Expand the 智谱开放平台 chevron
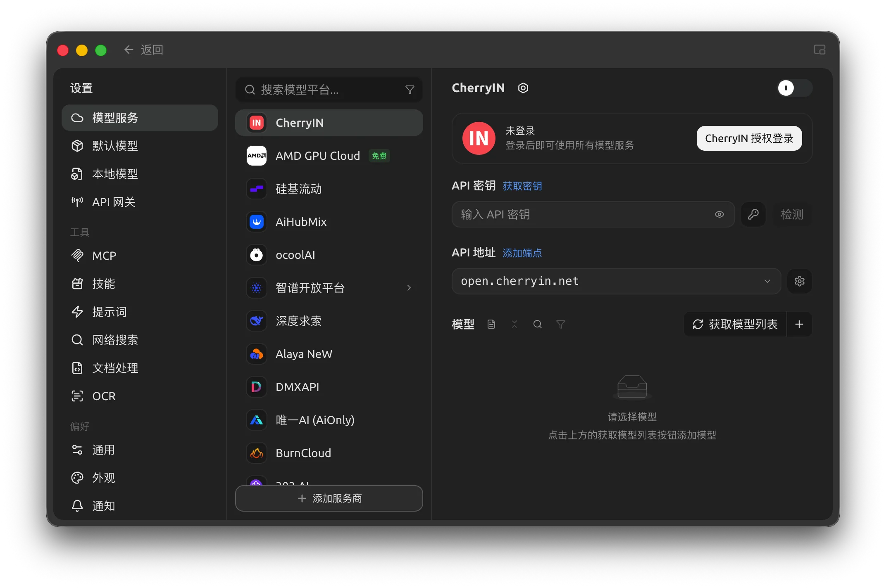 409,288
